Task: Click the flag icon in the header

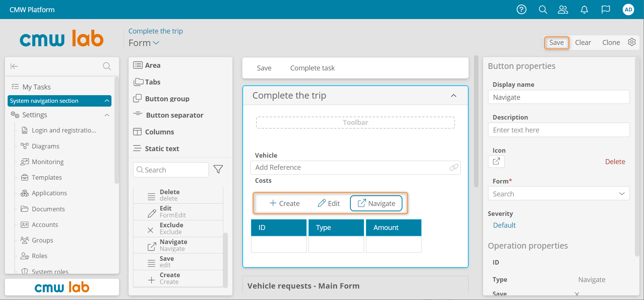Action: (x=606, y=10)
